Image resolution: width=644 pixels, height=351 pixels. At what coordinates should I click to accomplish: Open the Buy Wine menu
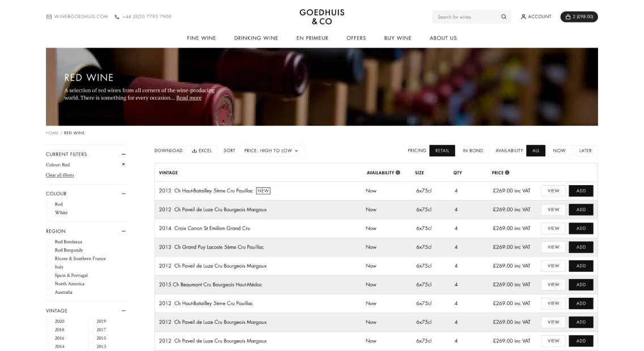click(x=397, y=38)
